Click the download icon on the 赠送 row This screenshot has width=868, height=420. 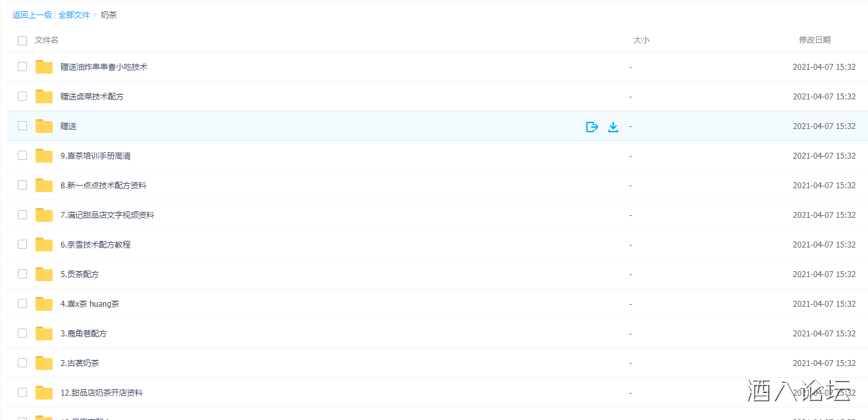(x=613, y=127)
